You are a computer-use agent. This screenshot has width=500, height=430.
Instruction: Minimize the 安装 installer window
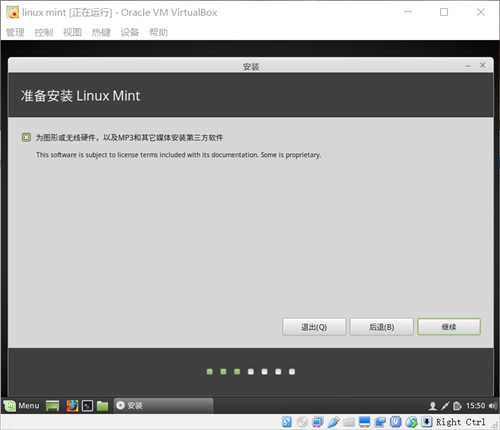pos(468,66)
